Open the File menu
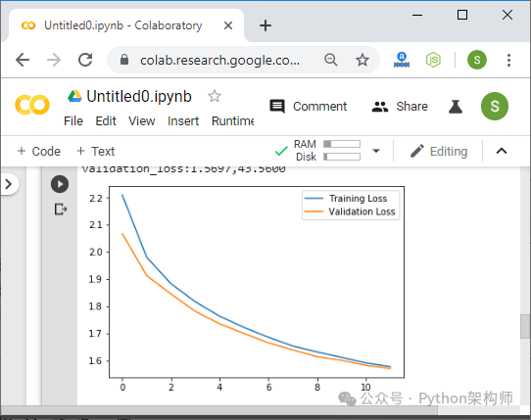Screen dimensions: 531x420 [73, 120]
